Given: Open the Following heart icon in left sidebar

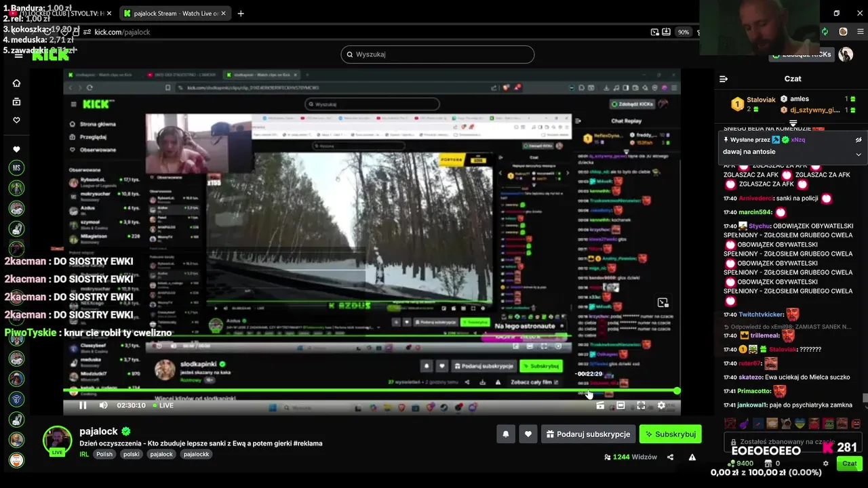Looking at the screenshot, I should 17,120.
